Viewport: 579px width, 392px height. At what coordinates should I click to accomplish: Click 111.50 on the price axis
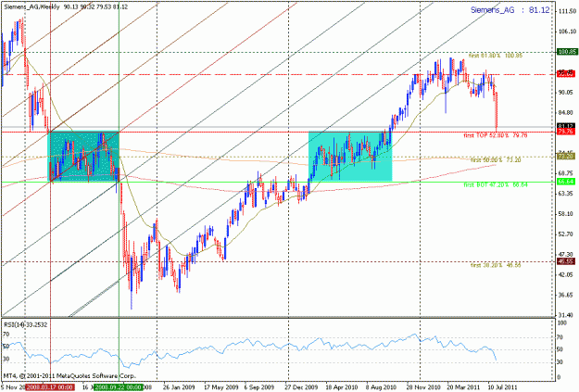click(x=568, y=12)
